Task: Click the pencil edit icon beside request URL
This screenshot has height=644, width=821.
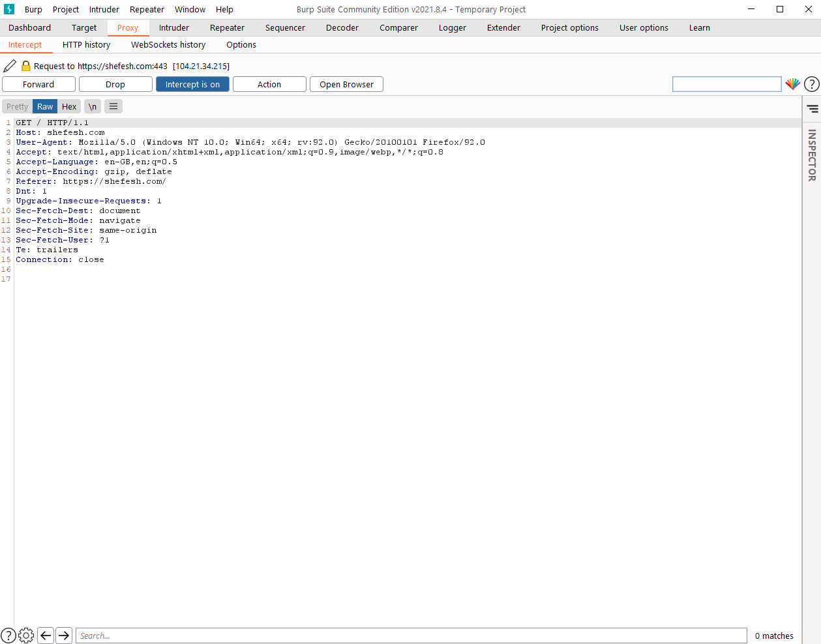Action: [x=10, y=66]
